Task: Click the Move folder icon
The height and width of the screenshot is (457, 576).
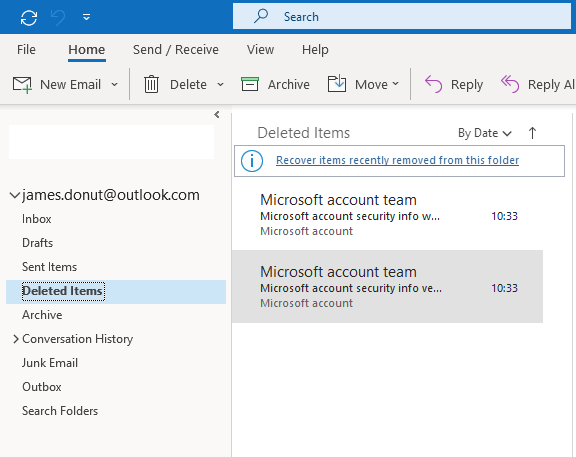Action: tap(336, 83)
